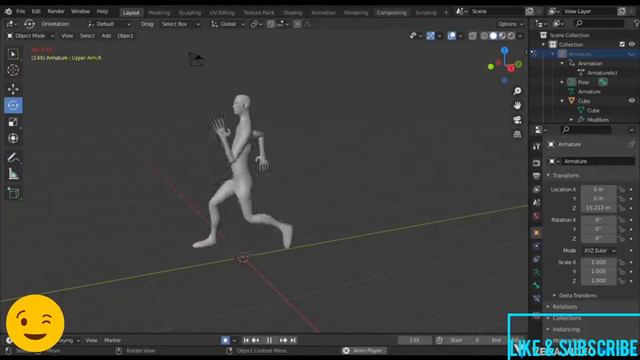
Task: Toggle viewport overlays button
Action: 451,36
